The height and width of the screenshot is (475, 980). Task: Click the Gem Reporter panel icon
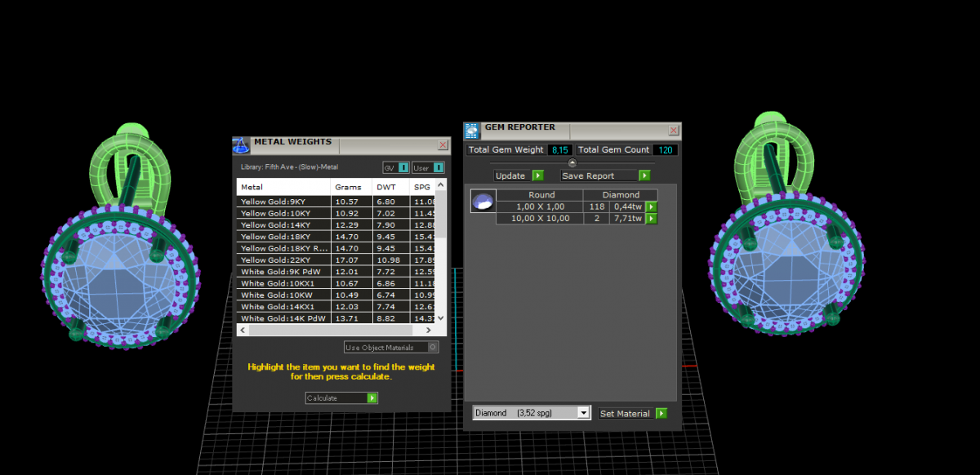click(x=472, y=131)
